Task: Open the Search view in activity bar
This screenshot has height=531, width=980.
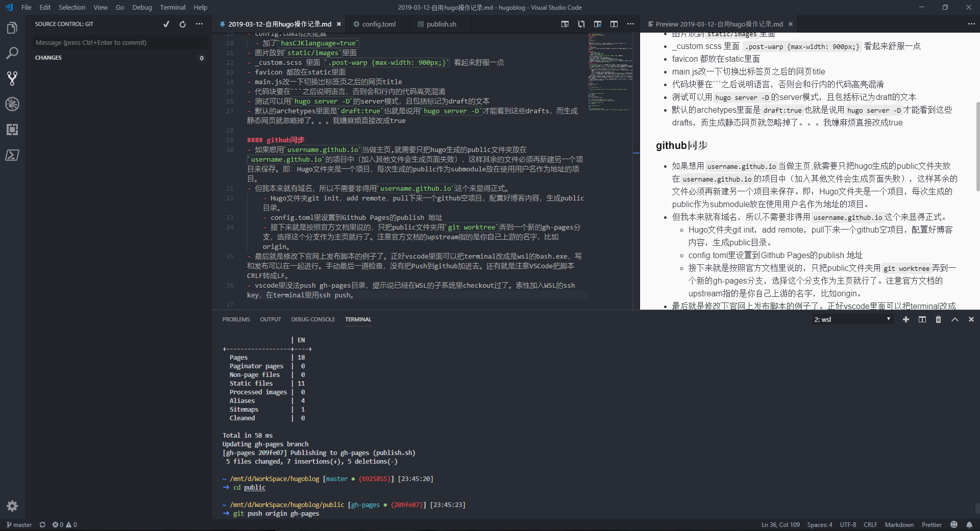Action: pyautogui.click(x=12, y=53)
